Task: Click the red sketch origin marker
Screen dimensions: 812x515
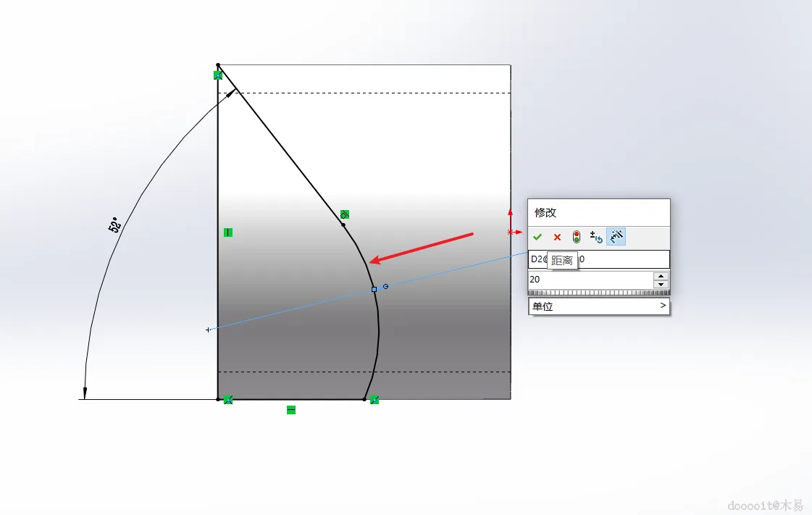Action: [511, 232]
